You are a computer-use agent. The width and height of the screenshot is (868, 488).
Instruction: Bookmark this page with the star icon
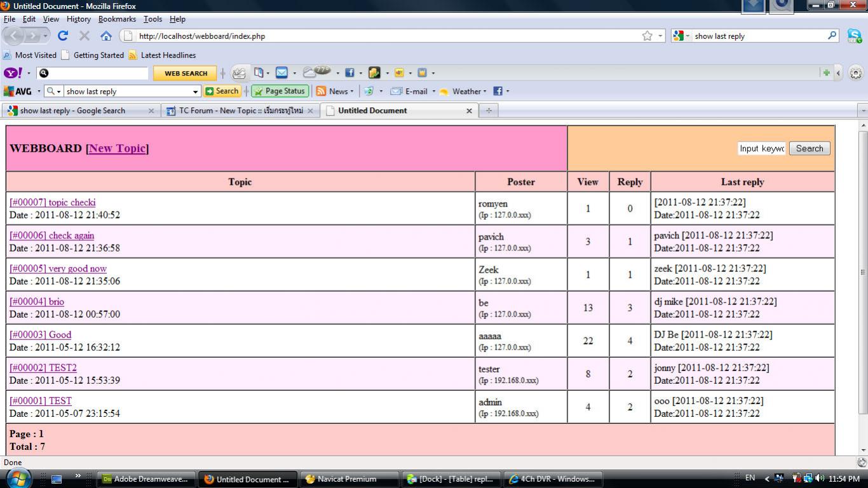click(647, 36)
